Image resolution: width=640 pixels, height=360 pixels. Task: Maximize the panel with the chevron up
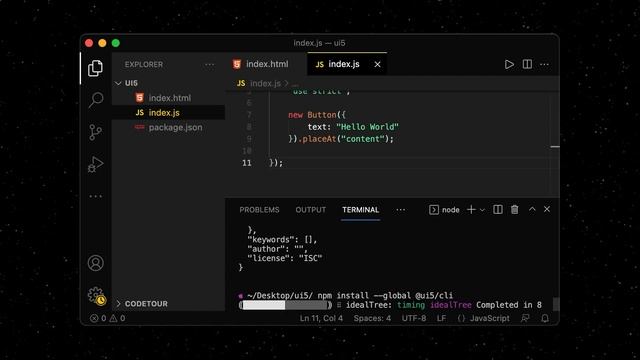point(532,209)
